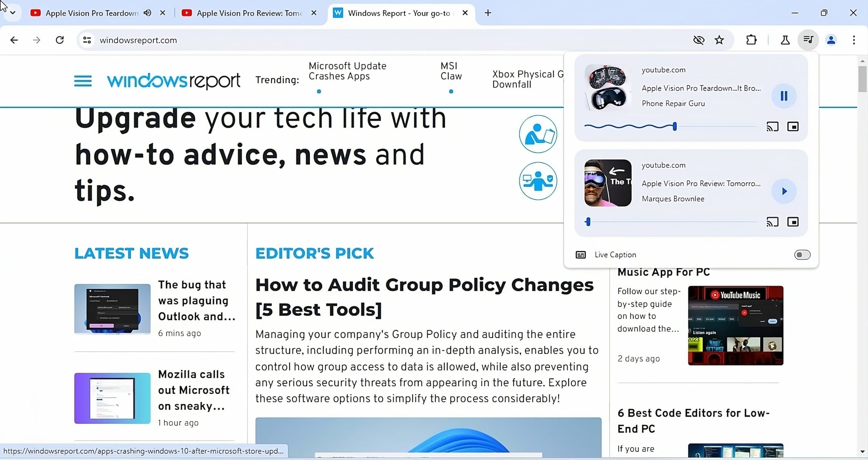Click the 2 days ago timestamp
This screenshot has height=460, width=868.
(x=639, y=358)
